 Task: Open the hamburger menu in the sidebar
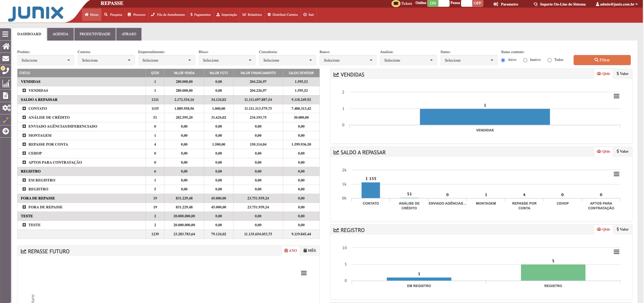pyautogui.click(x=5, y=34)
